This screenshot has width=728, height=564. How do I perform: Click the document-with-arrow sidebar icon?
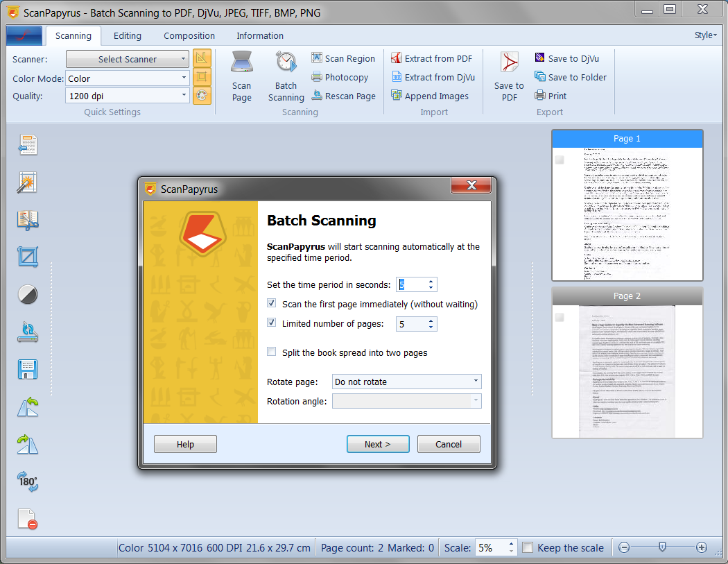coord(28,145)
